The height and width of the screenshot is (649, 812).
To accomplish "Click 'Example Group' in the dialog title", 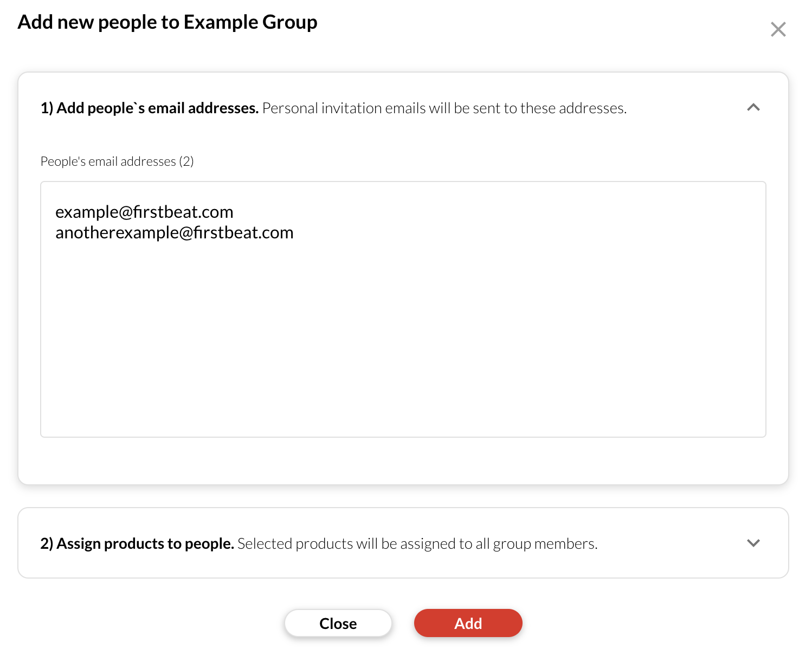I will (x=250, y=22).
